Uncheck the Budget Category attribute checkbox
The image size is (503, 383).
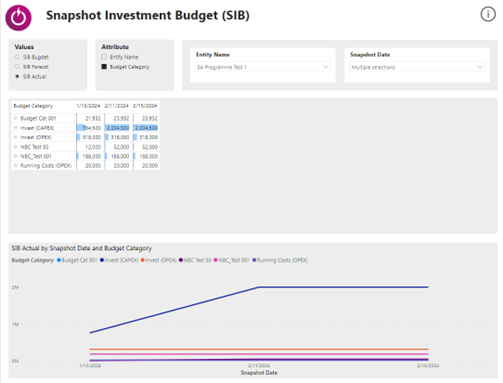point(104,67)
